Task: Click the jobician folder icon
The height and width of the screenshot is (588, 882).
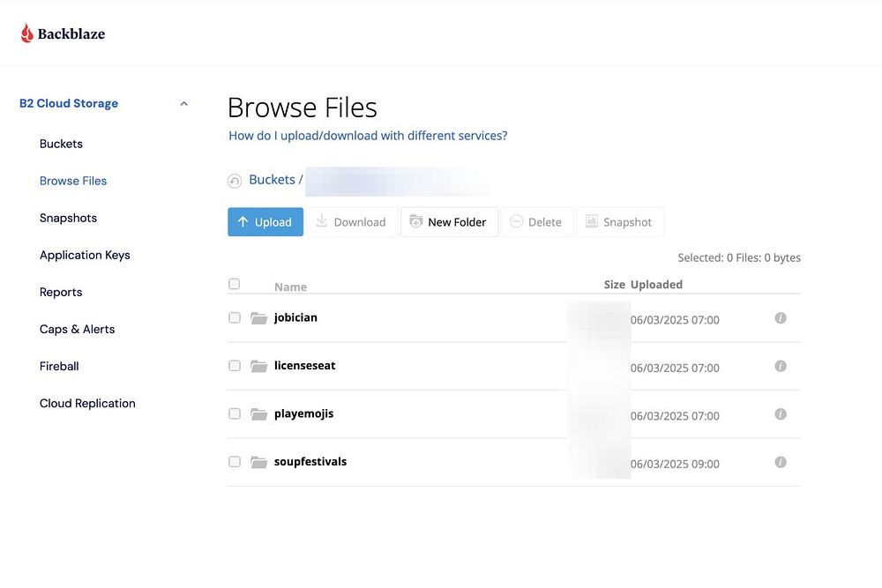Action: (258, 318)
